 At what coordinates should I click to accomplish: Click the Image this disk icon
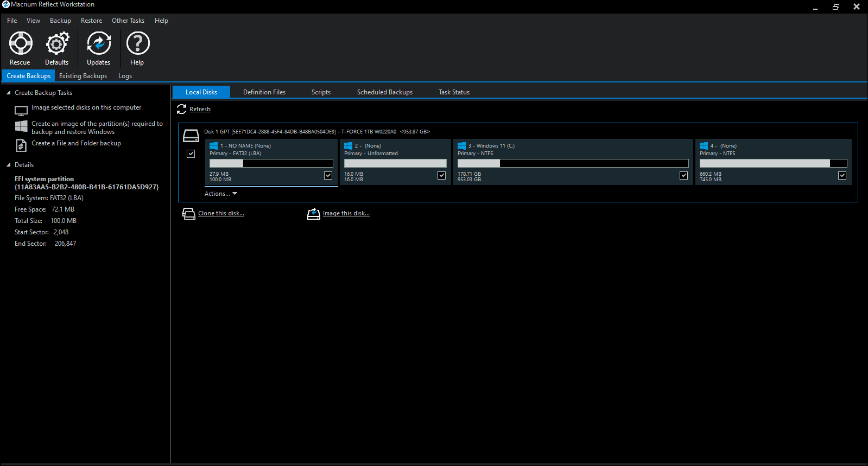[x=314, y=214]
